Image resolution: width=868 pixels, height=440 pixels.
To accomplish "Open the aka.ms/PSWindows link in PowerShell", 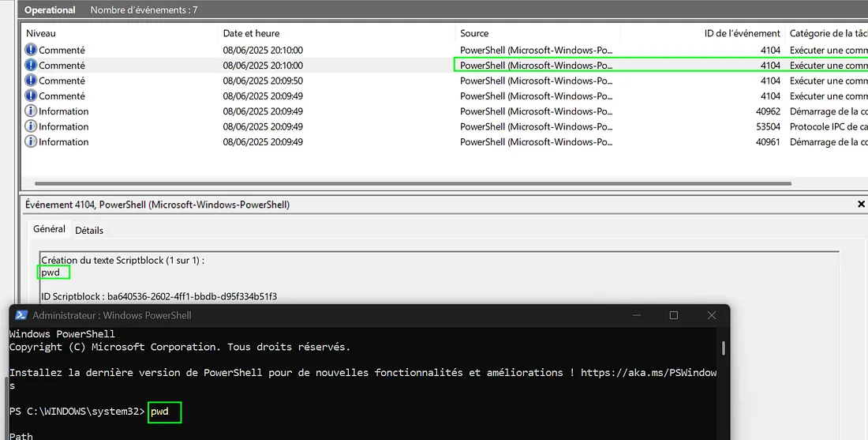I will [x=648, y=373].
